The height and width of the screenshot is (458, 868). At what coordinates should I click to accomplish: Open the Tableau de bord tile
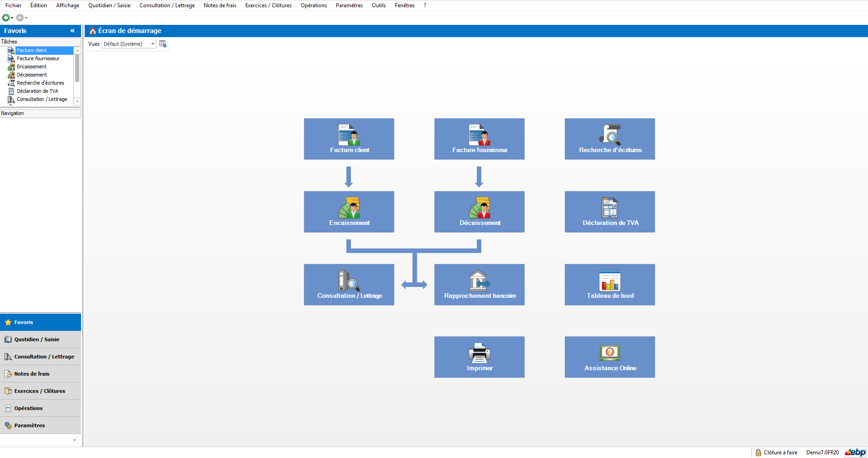click(x=609, y=285)
